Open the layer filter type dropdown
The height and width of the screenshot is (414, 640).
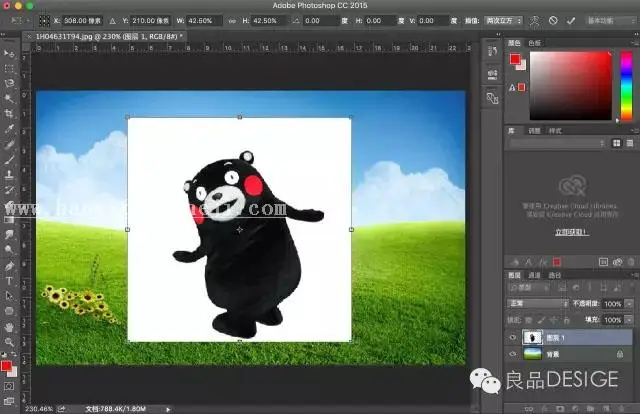(528, 288)
